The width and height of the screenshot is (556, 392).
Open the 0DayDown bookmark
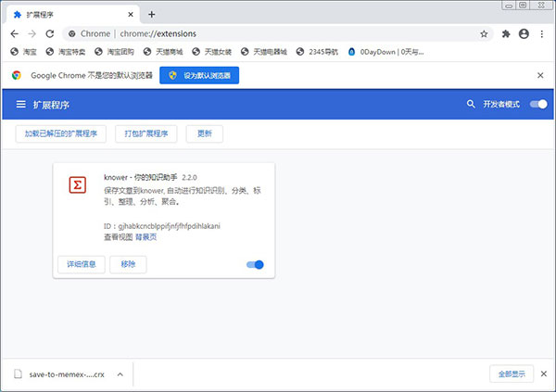tap(385, 52)
